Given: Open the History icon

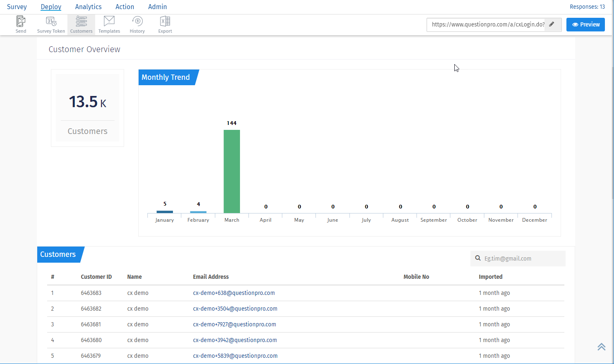Looking at the screenshot, I should [137, 22].
